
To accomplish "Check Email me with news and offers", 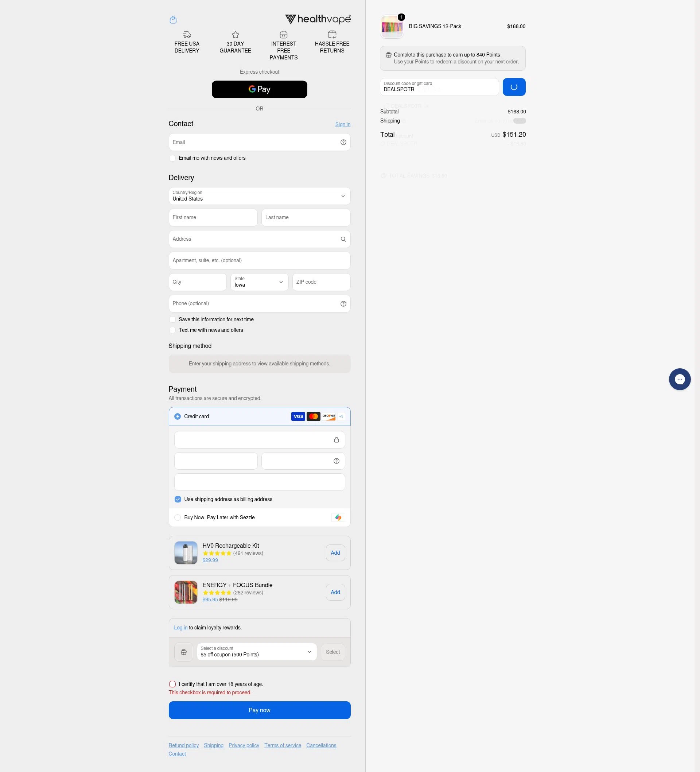I will click(x=172, y=158).
